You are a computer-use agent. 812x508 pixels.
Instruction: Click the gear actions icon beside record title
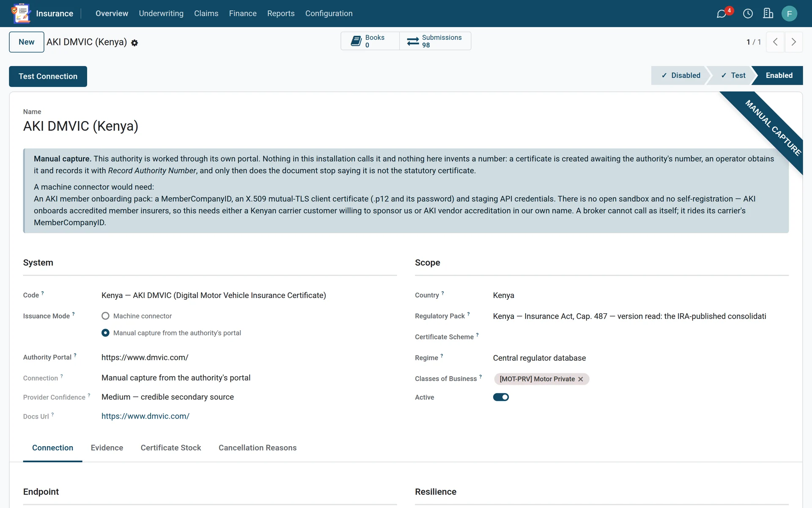[x=134, y=43]
